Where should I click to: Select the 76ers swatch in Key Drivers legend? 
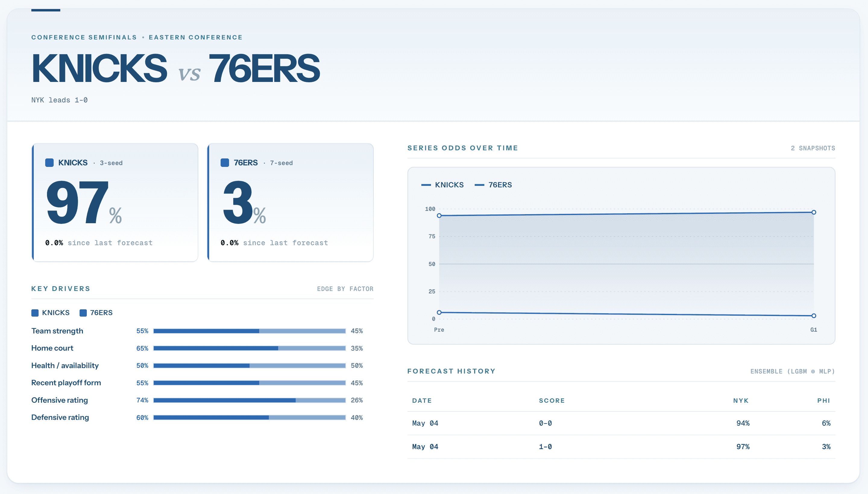(x=83, y=313)
